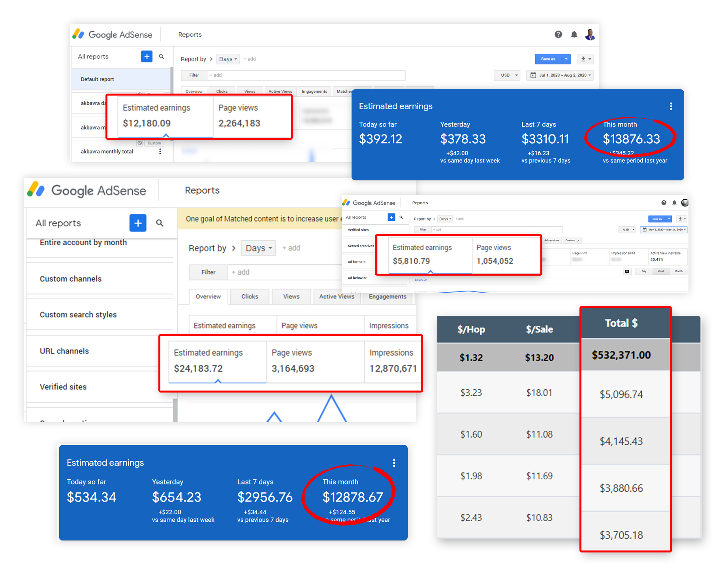Click 'Save as' in the topmost AdSense report

548,59
